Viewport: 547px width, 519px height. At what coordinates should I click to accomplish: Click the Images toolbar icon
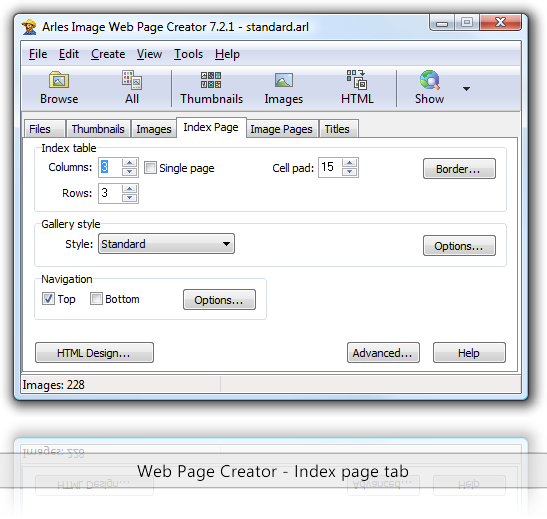point(284,88)
